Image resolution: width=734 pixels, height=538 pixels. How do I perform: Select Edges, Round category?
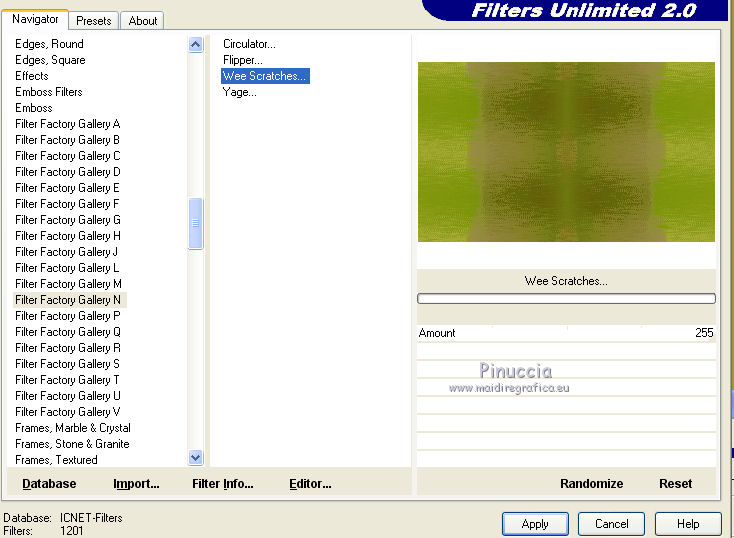click(x=49, y=44)
